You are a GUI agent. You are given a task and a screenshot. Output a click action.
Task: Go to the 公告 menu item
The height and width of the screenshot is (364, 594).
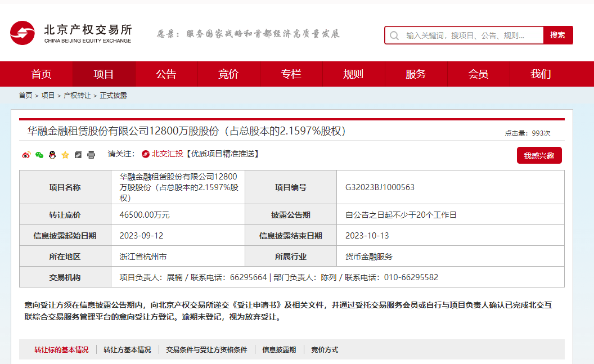(x=166, y=74)
